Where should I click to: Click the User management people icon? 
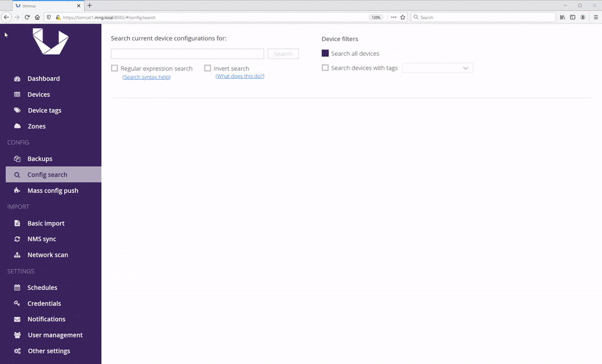pyautogui.click(x=17, y=335)
